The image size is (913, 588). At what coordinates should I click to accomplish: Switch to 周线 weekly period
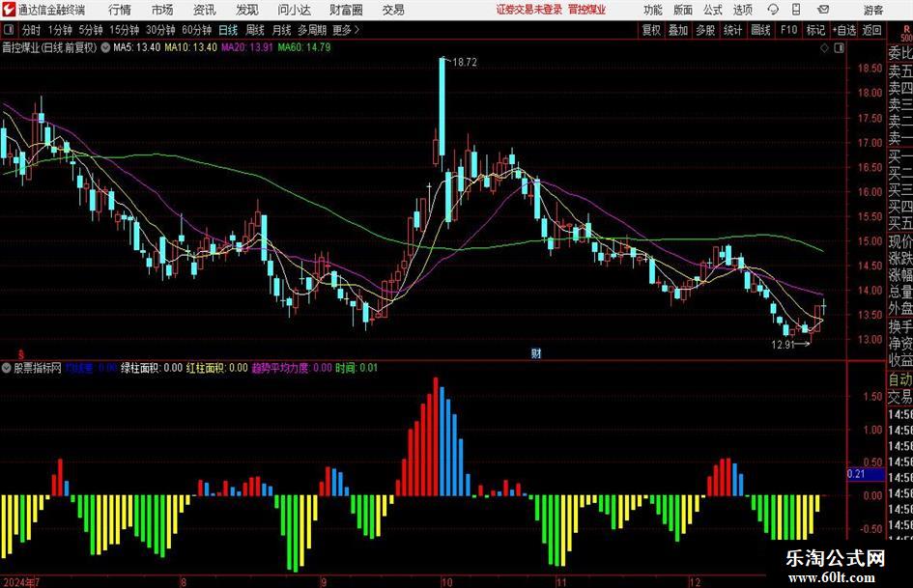tap(254, 30)
